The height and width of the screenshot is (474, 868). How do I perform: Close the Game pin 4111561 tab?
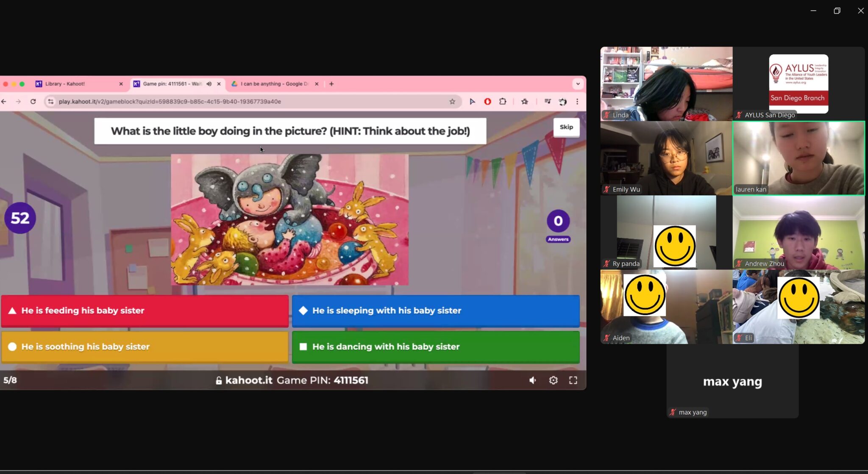coord(219,84)
